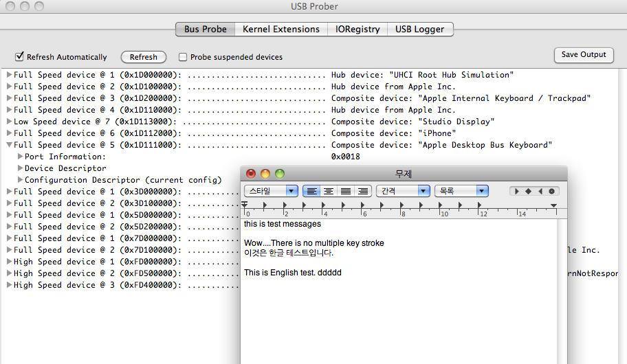
Task: Expand the device at 0x5D000000
Action: pos(9,214)
